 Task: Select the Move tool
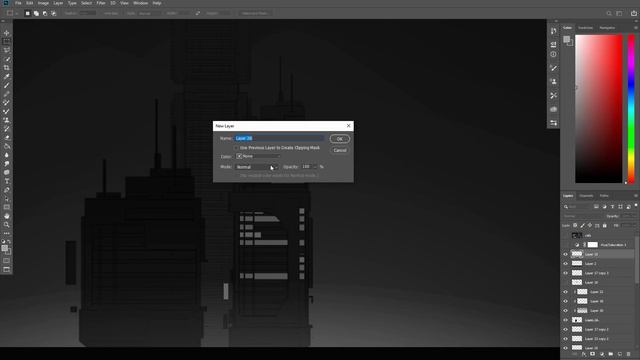7,33
